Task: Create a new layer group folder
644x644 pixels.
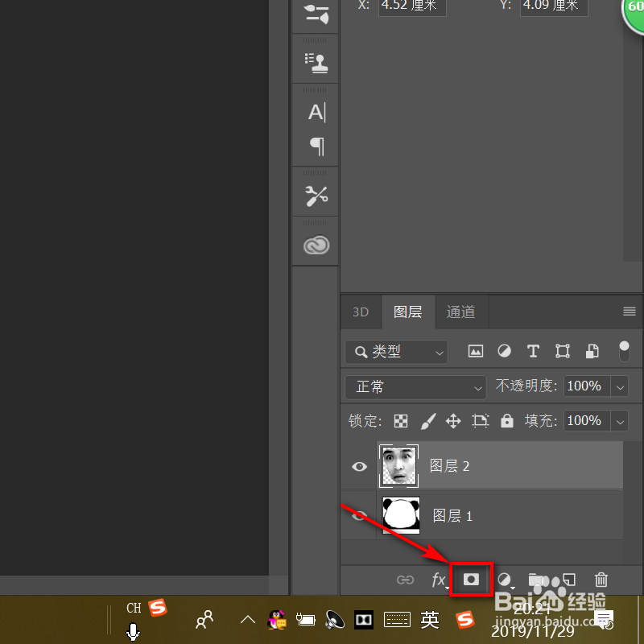Action: [x=535, y=580]
